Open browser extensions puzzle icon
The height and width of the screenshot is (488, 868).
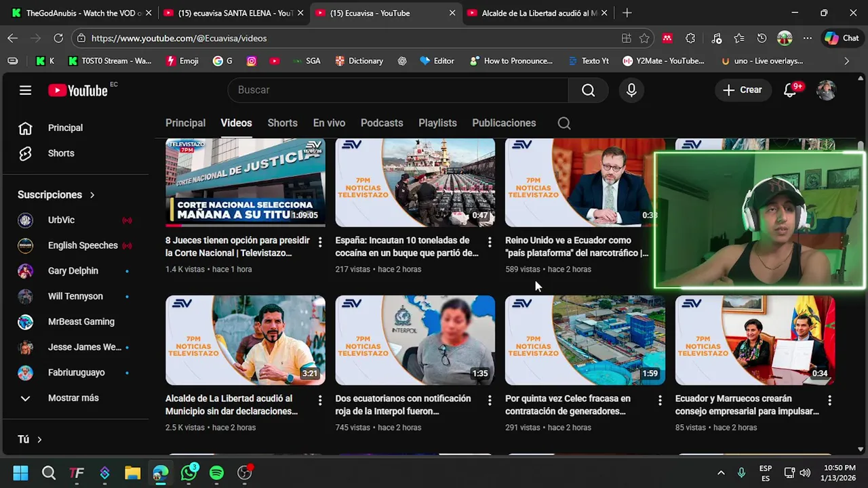690,39
